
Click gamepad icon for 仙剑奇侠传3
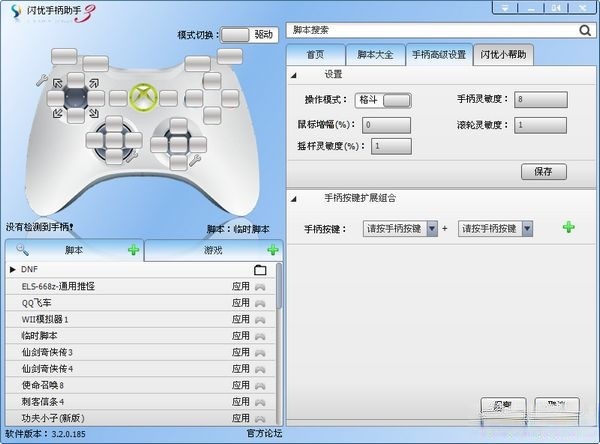tap(260, 353)
